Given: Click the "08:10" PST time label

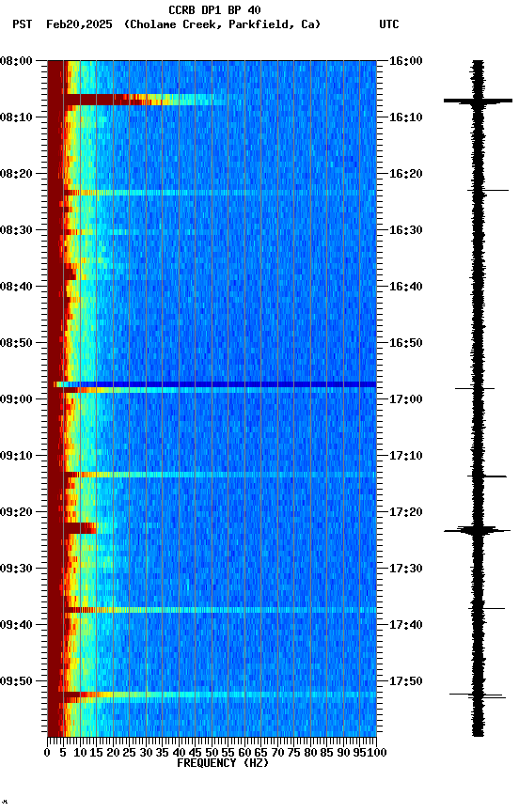Looking at the screenshot, I should point(16,117).
